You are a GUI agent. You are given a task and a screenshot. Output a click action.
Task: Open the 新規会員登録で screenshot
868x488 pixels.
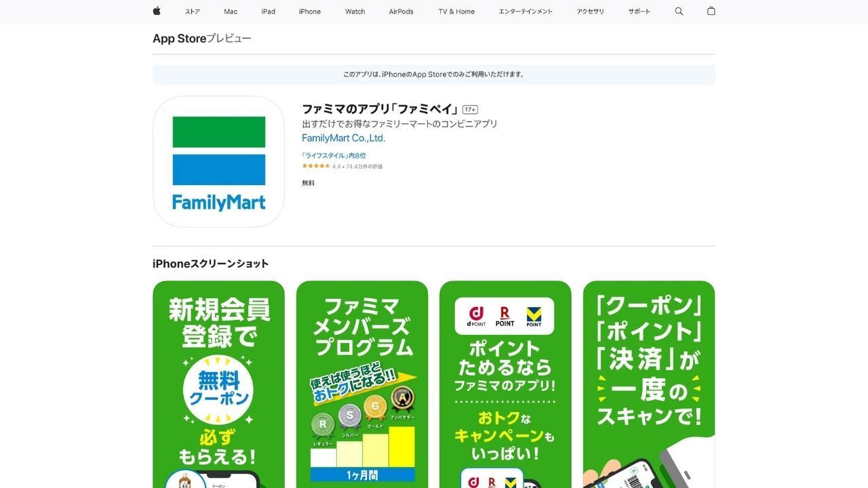coord(218,384)
